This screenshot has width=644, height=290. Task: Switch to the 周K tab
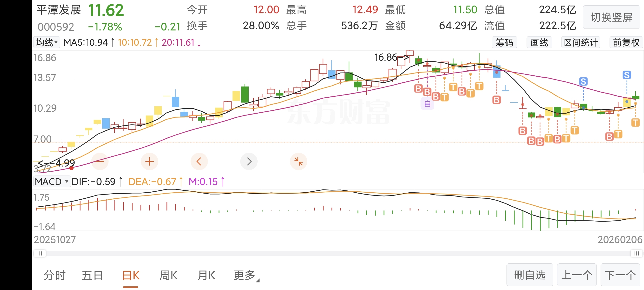(x=169, y=275)
